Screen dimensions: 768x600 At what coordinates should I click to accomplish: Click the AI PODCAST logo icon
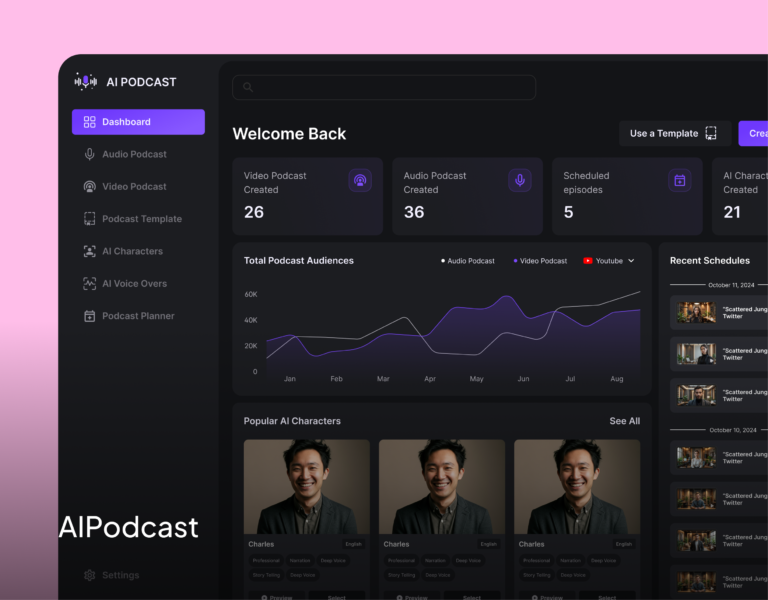tap(86, 81)
